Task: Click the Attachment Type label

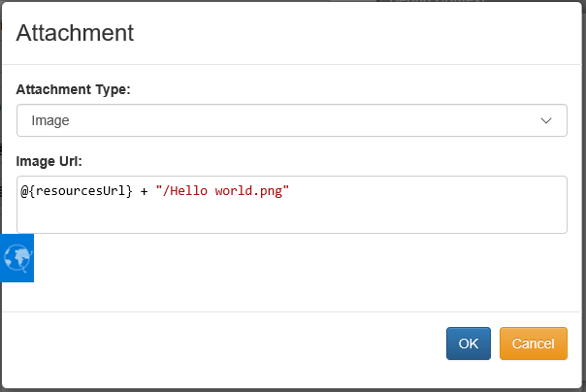Action: pyautogui.click(x=74, y=89)
